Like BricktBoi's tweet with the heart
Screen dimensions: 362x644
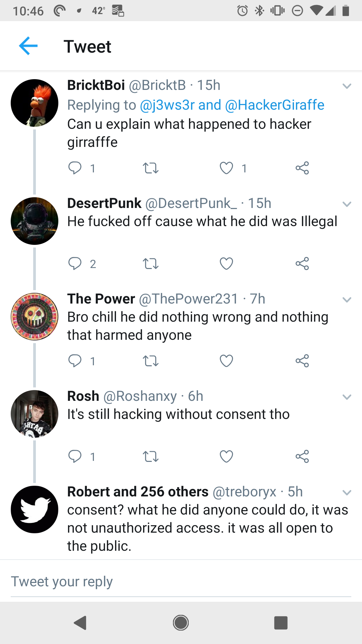226,168
